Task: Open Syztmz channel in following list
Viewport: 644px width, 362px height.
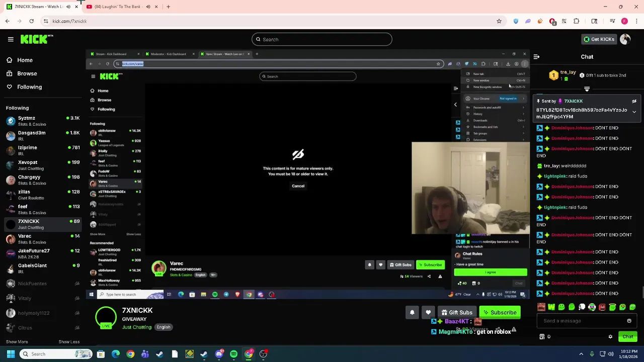Action: pyautogui.click(x=42, y=121)
